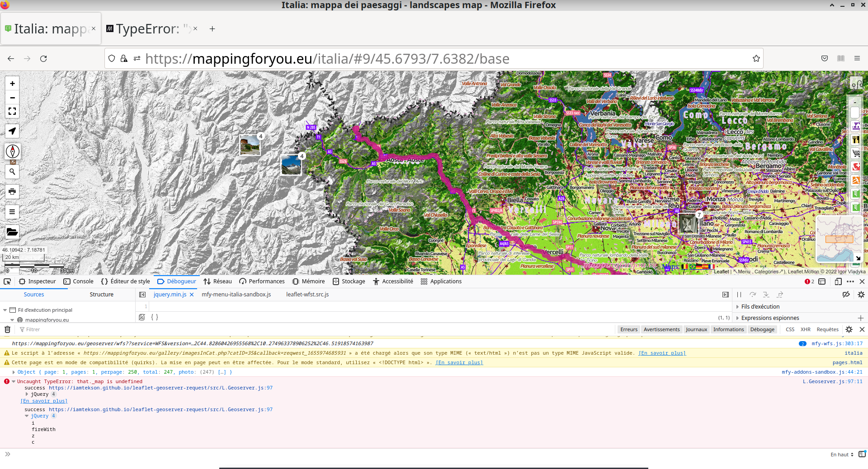Screen dimensions: 868x469
Task: Click the print map icon
Action: (12, 192)
